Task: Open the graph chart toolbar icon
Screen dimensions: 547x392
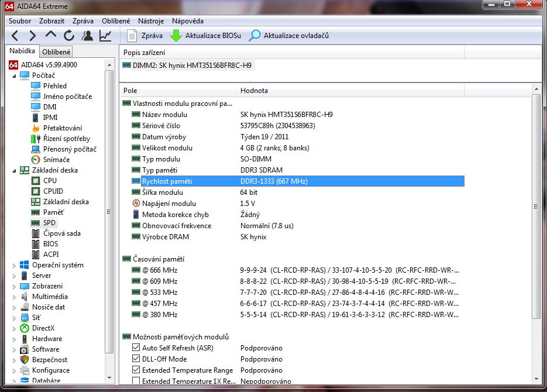Action: pyautogui.click(x=105, y=36)
